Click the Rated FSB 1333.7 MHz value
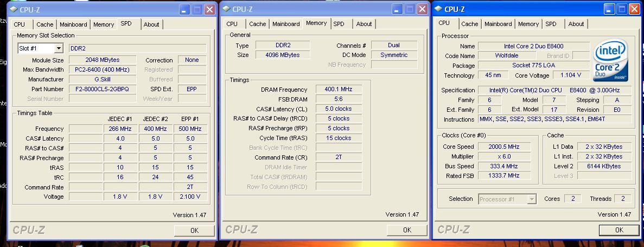644x247 pixels. click(x=504, y=176)
